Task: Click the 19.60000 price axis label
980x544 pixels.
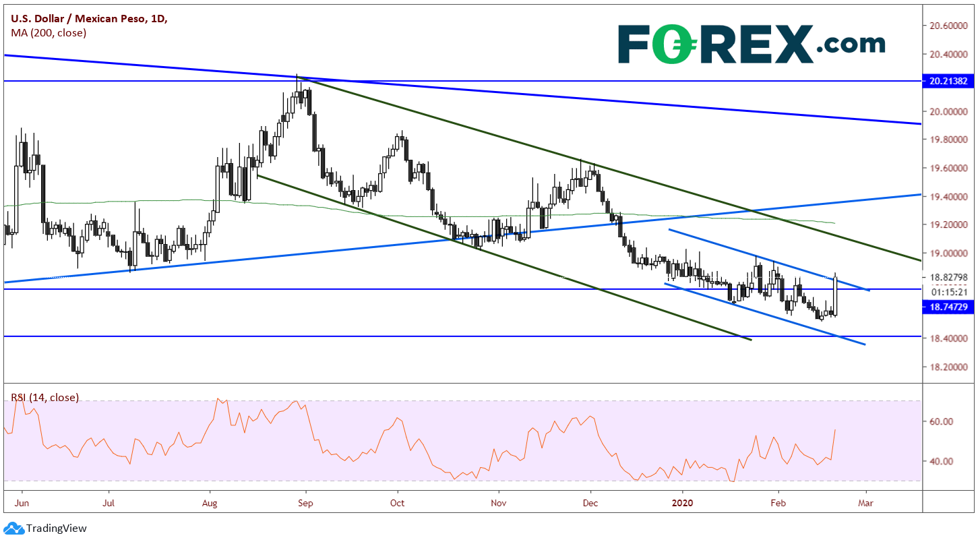Action: point(949,168)
